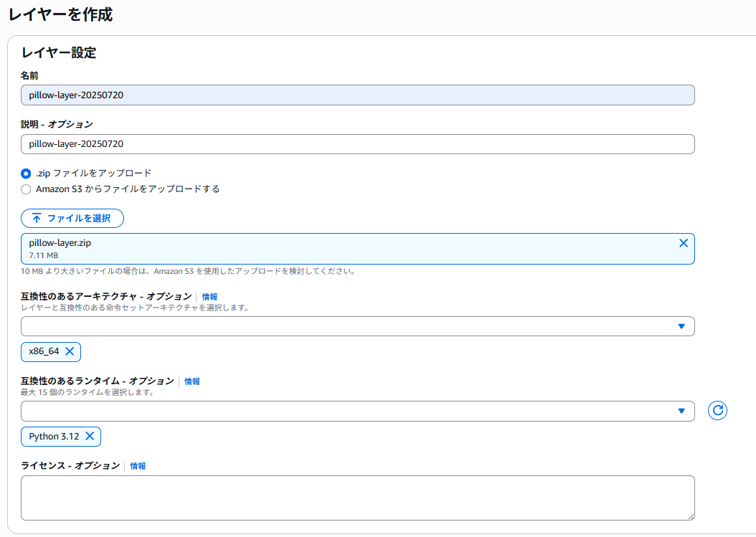This screenshot has height=537, width=756.
Task: Click the resize grip of the ライセンス text area
Action: pos(691,516)
